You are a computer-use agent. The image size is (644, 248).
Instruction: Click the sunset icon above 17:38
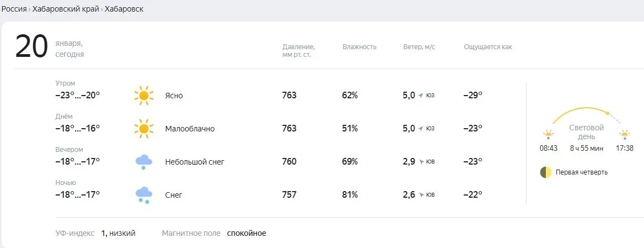(x=624, y=134)
